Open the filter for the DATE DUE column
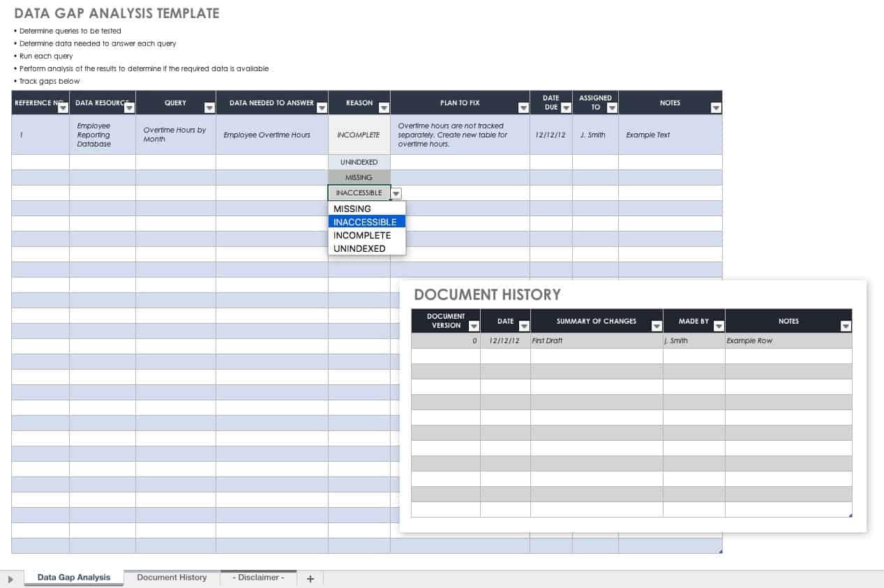Screen dimensions: 884x588 (x=564, y=109)
